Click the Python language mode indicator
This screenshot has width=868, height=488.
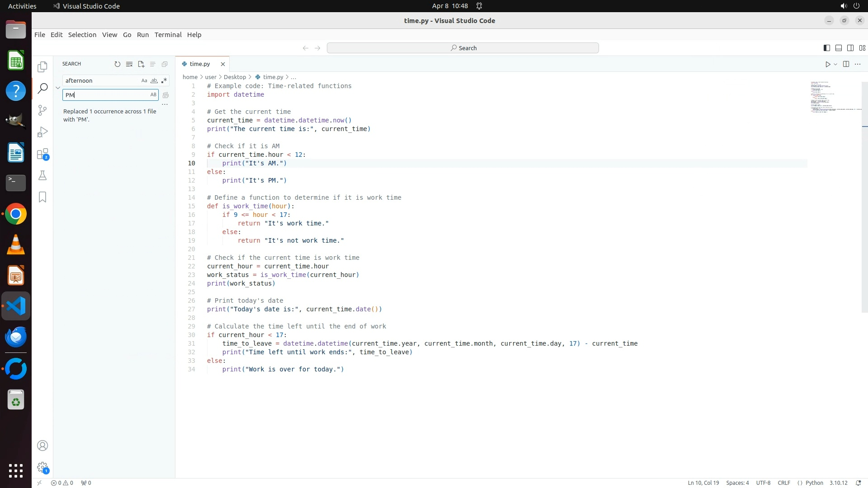coord(814,483)
